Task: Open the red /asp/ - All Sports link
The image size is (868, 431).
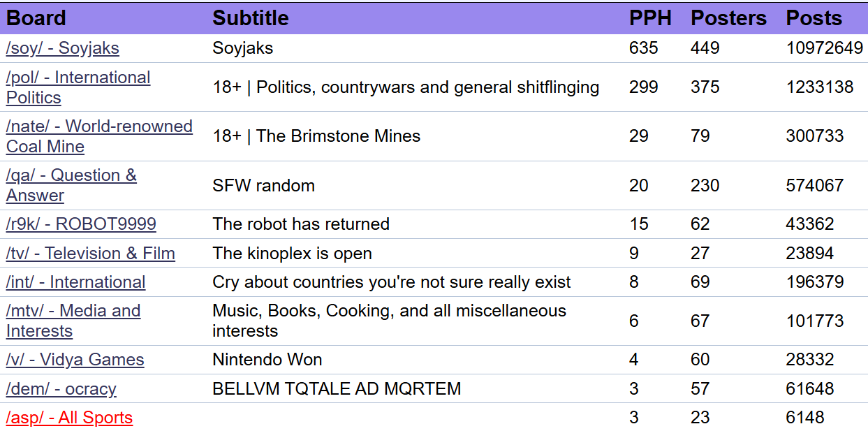Action: (69, 418)
